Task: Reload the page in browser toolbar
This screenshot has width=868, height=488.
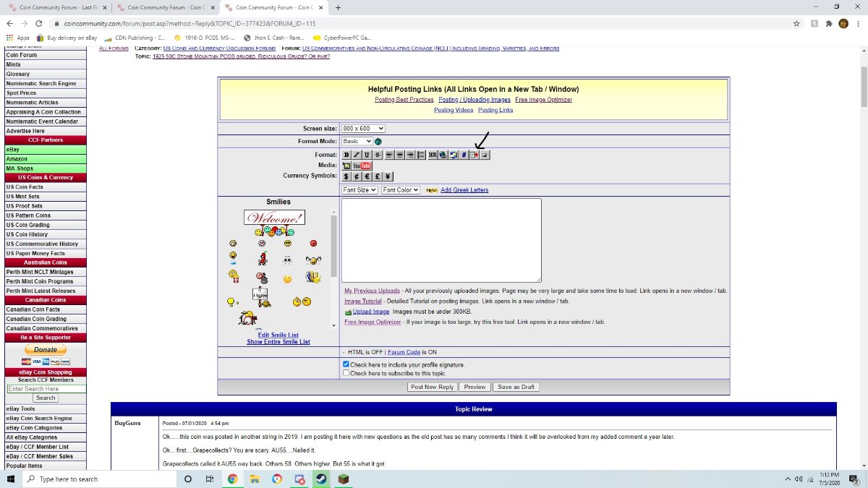Action: 39,23
